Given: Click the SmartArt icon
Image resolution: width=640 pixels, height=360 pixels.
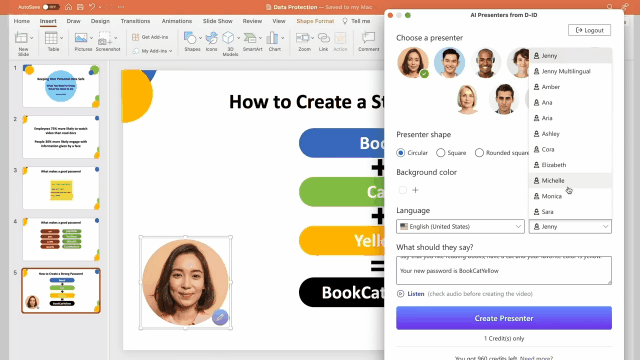Looking at the screenshot, I should click(x=252, y=42).
